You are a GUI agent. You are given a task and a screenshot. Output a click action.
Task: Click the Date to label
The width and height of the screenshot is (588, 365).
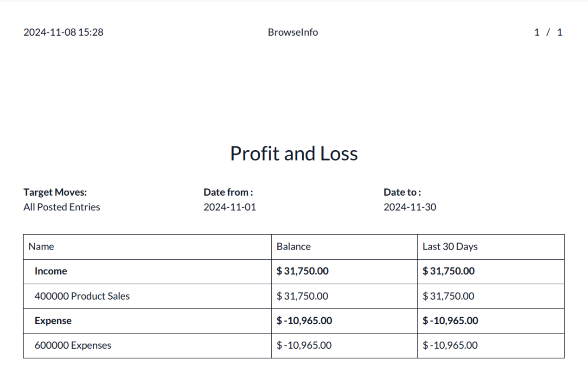coord(402,192)
